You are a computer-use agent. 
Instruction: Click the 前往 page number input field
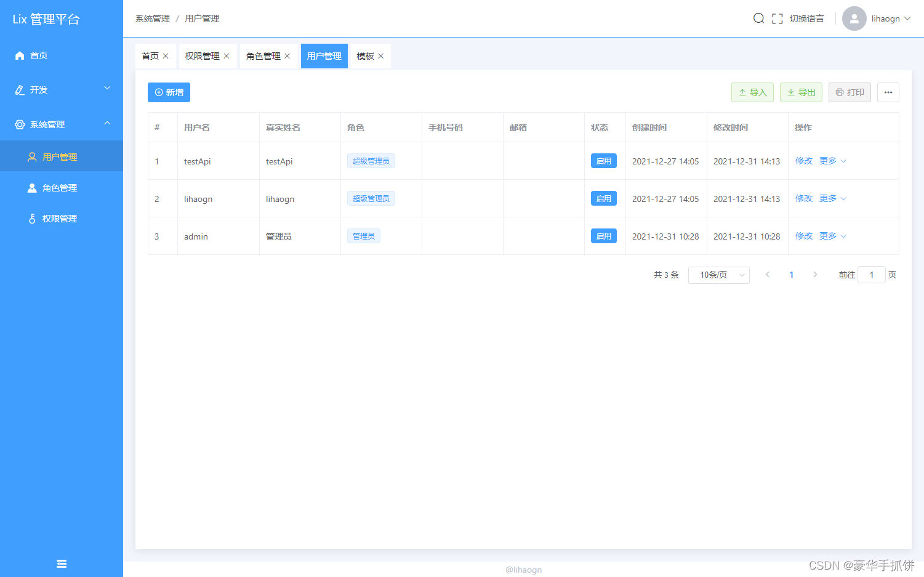pos(872,275)
